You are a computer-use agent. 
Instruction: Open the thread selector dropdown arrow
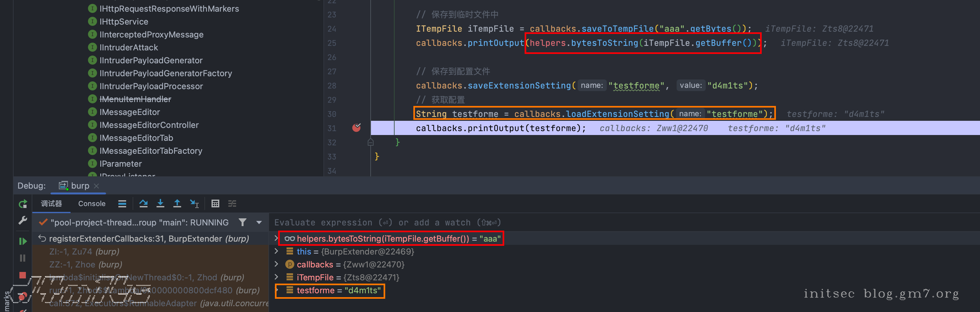tap(259, 222)
